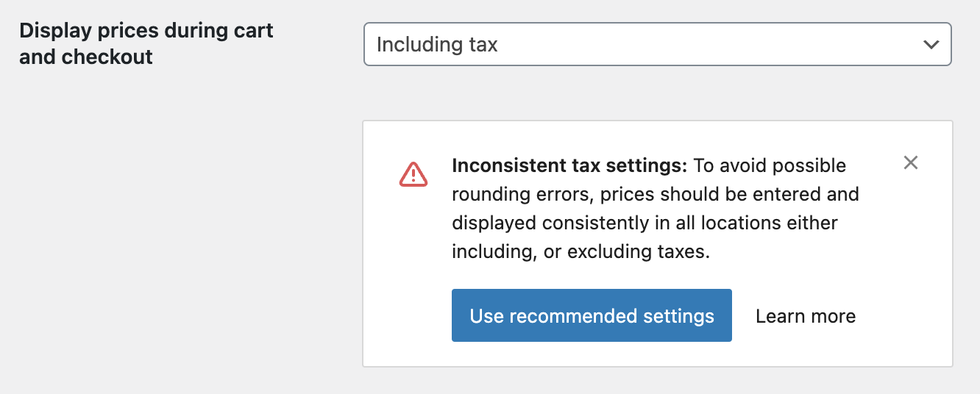Click the word "tax" in the dropdown field
Viewport: 980px width, 394px height.
pyautogui.click(x=483, y=45)
